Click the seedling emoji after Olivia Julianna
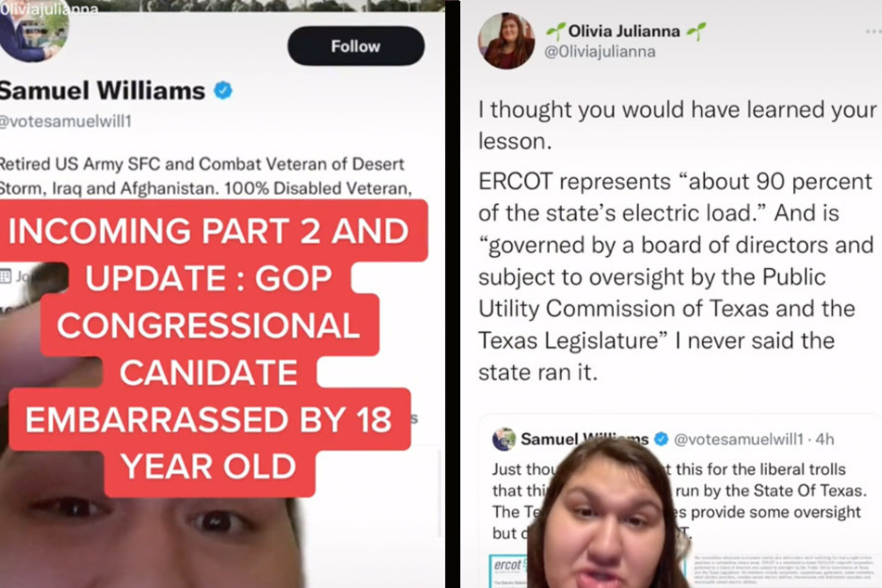The width and height of the screenshot is (882, 588). [x=696, y=31]
